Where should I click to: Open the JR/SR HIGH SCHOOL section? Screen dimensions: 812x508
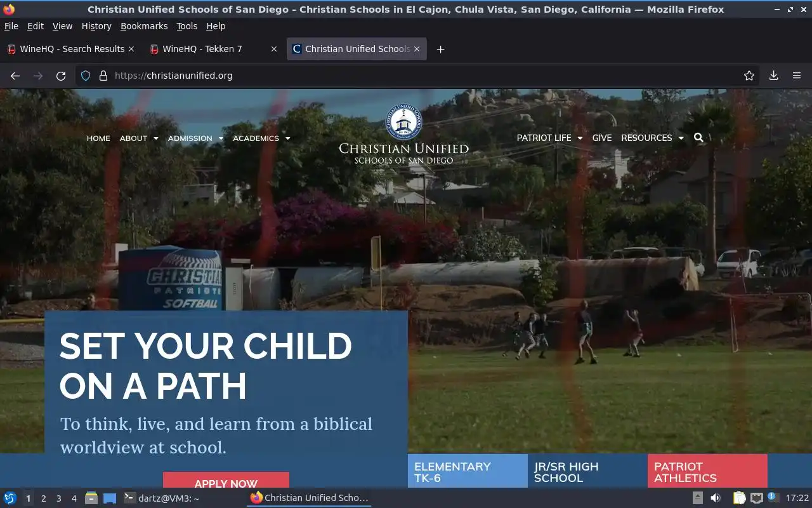click(x=587, y=471)
